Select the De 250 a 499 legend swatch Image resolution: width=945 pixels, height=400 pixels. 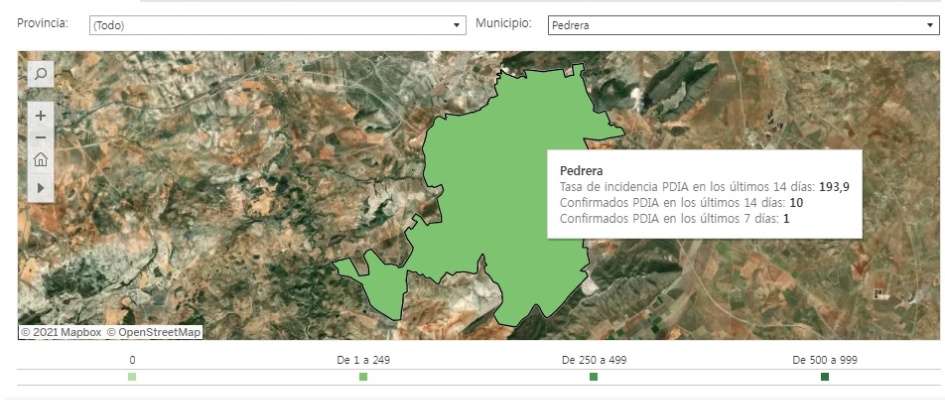pyautogui.click(x=594, y=377)
